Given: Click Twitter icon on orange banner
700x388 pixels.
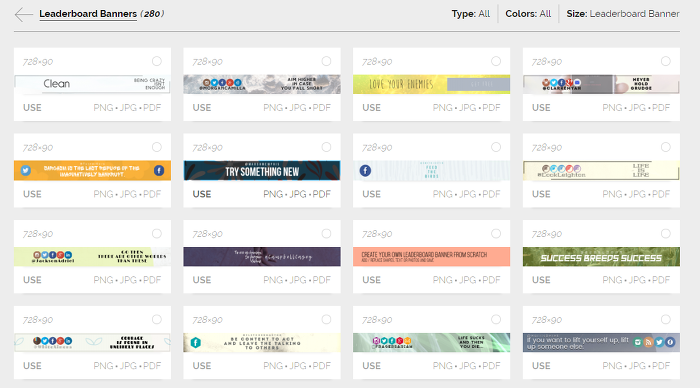Looking at the screenshot, I should pyautogui.click(x=25, y=171).
